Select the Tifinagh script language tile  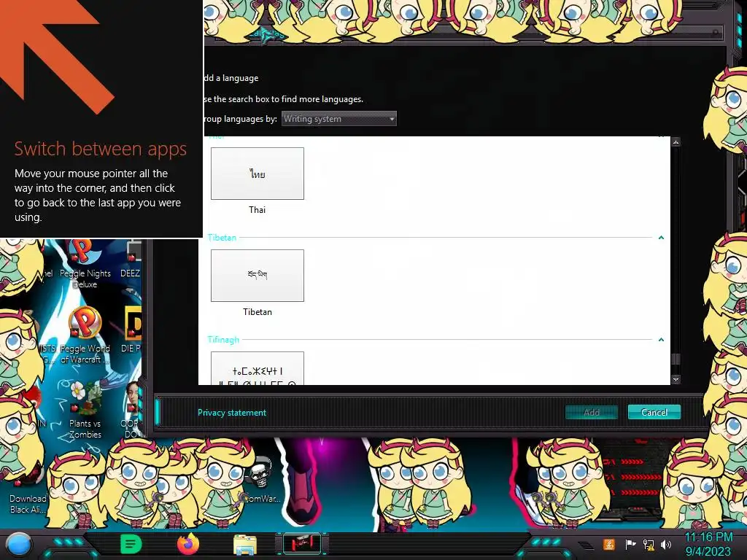(258, 368)
